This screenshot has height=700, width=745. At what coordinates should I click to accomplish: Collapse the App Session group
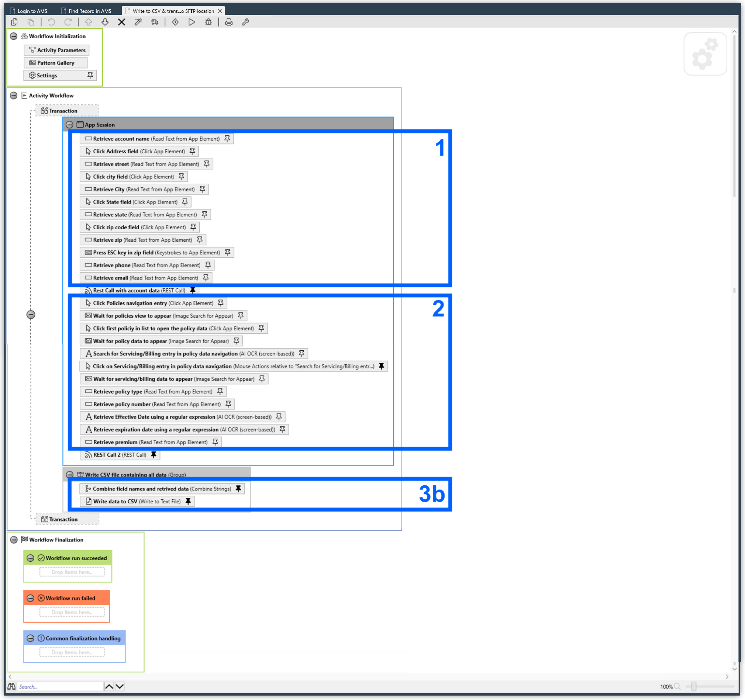(x=70, y=124)
